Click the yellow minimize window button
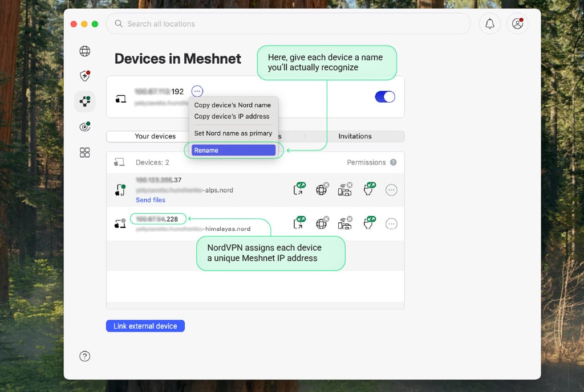584x392 pixels. pos(84,24)
